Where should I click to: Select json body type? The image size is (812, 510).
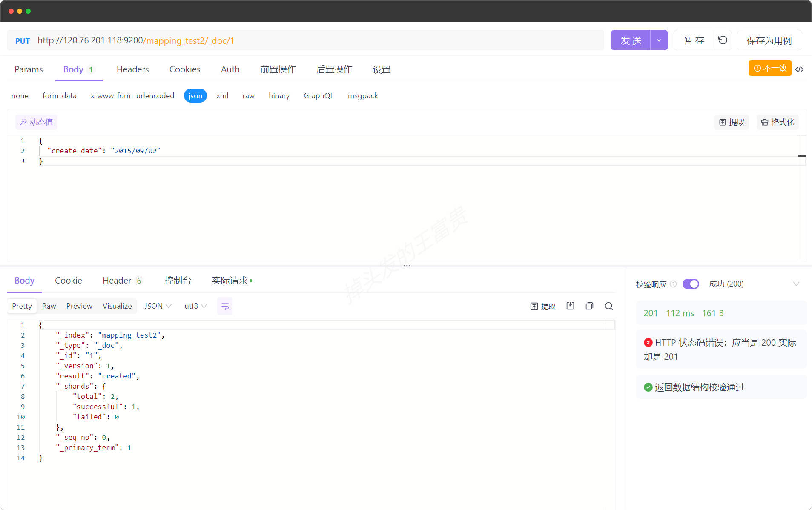pos(195,96)
